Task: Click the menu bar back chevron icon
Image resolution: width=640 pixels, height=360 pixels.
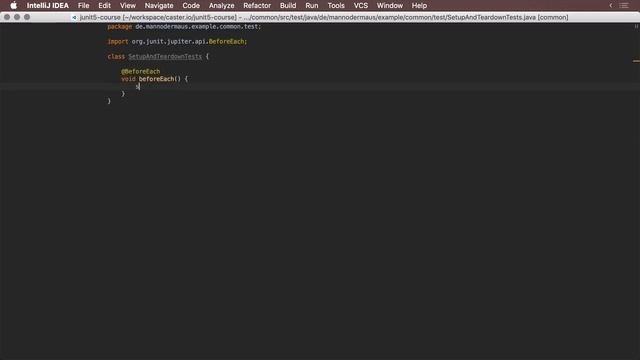Action: [x=611, y=5]
